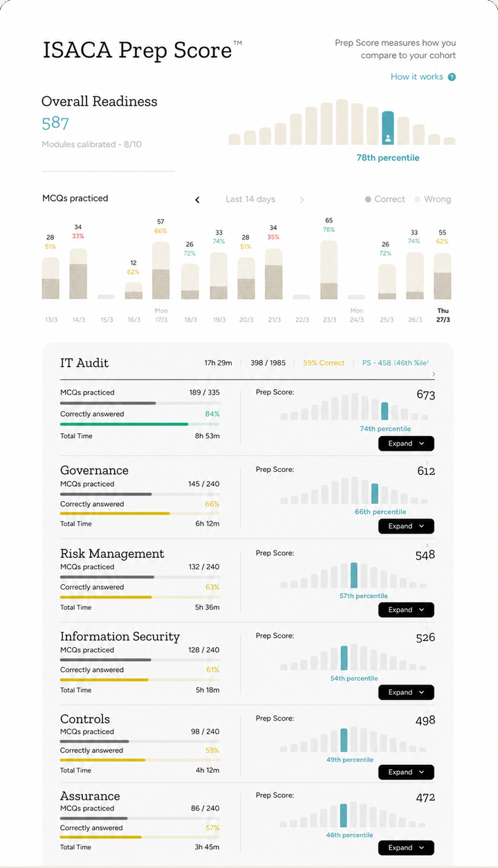Click the Correct legend dot
The image size is (498, 868).
coord(368,199)
